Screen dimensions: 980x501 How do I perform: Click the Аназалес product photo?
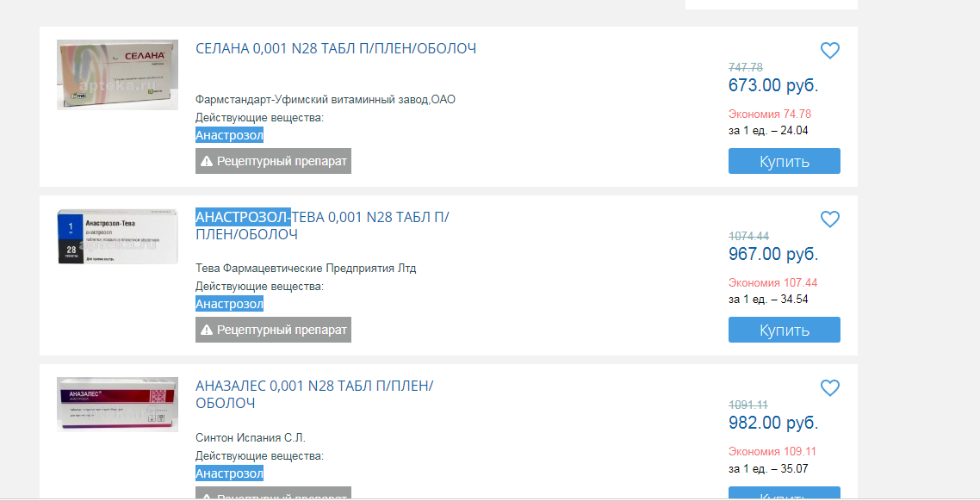click(117, 405)
